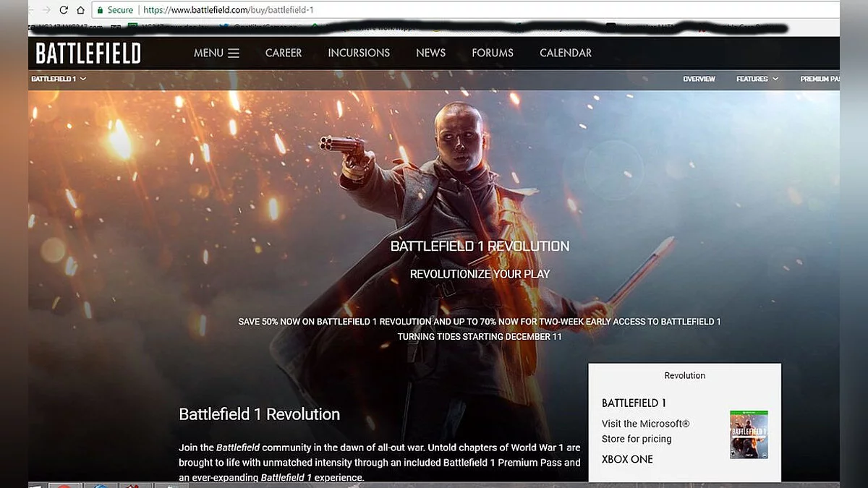Reload the page with the refresh icon
This screenshot has height=488, width=868.
pos(64,10)
